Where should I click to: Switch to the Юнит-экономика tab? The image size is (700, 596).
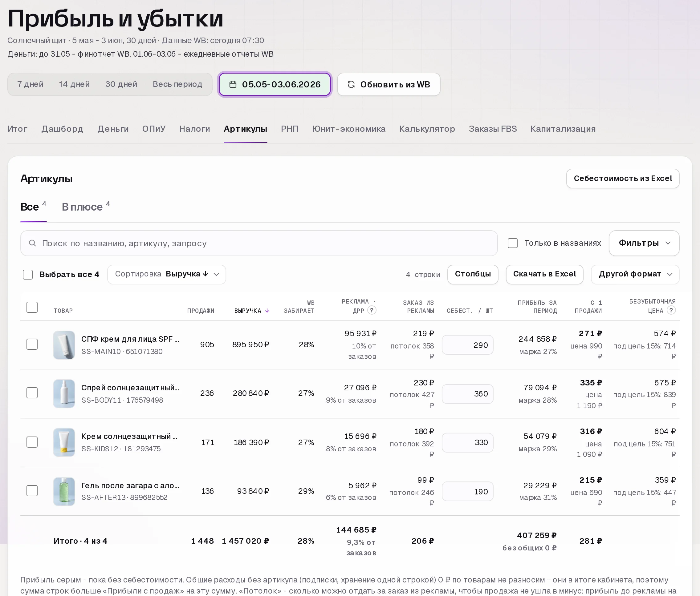click(349, 129)
